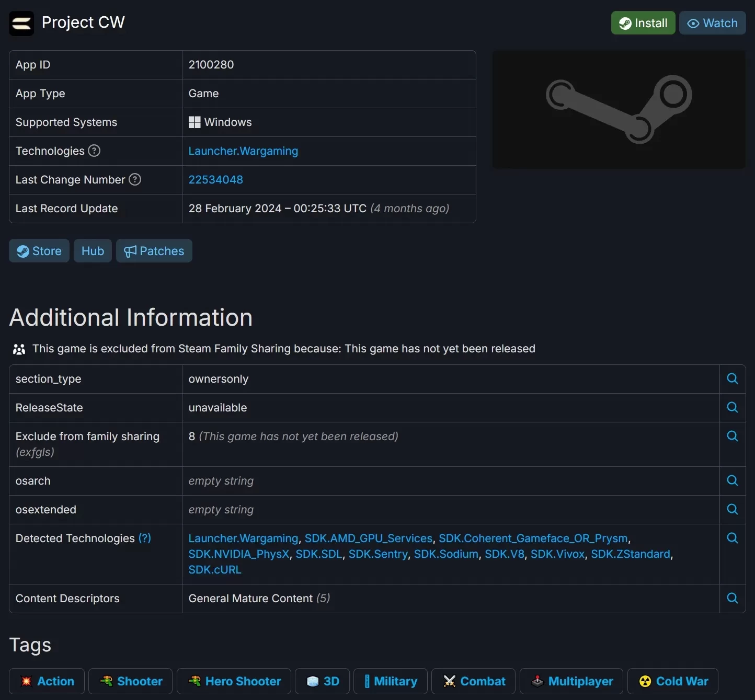Select the 3D tag

(x=322, y=681)
